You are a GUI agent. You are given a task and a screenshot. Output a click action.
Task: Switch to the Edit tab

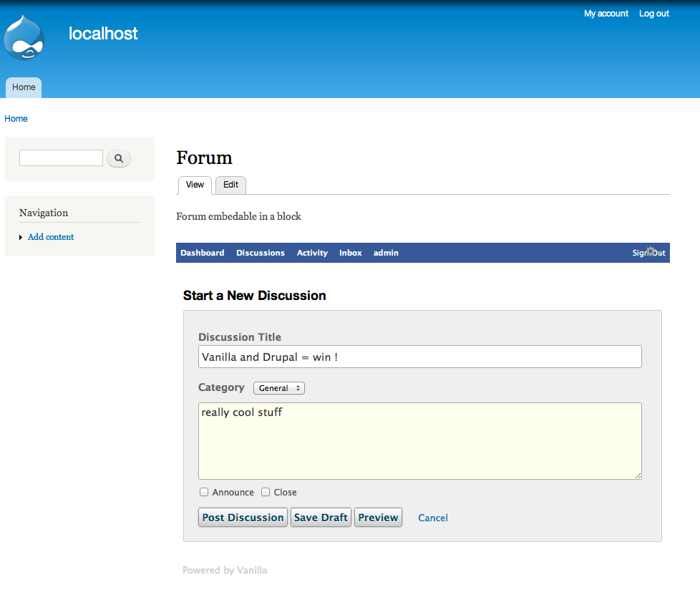pyautogui.click(x=230, y=185)
